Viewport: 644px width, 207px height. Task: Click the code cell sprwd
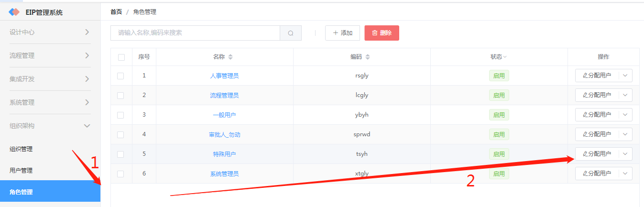point(362,134)
